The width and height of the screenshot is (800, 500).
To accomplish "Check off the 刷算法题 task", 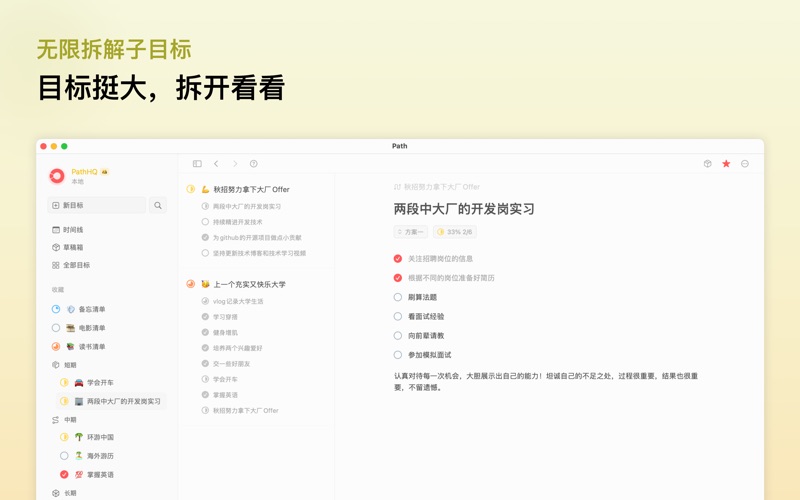I will [x=398, y=297].
